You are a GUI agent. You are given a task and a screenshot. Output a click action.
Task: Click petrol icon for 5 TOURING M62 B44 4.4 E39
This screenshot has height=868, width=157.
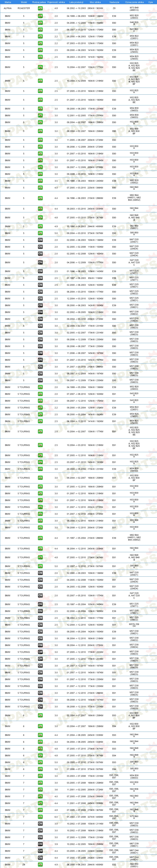click(40, 538)
